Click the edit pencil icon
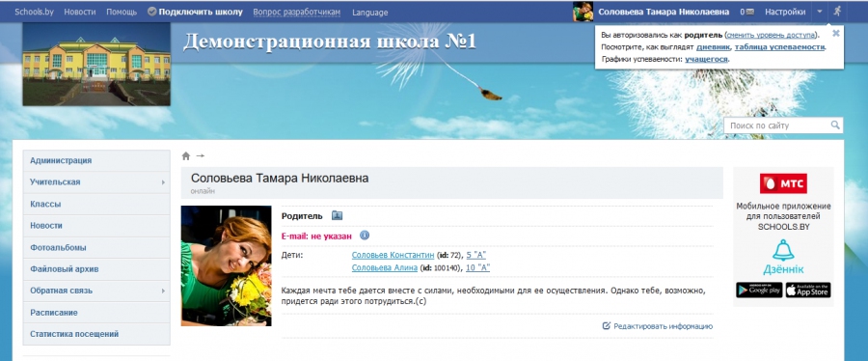Image resolution: width=868 pixels, height=361 pixels. (x=607, y=326)
